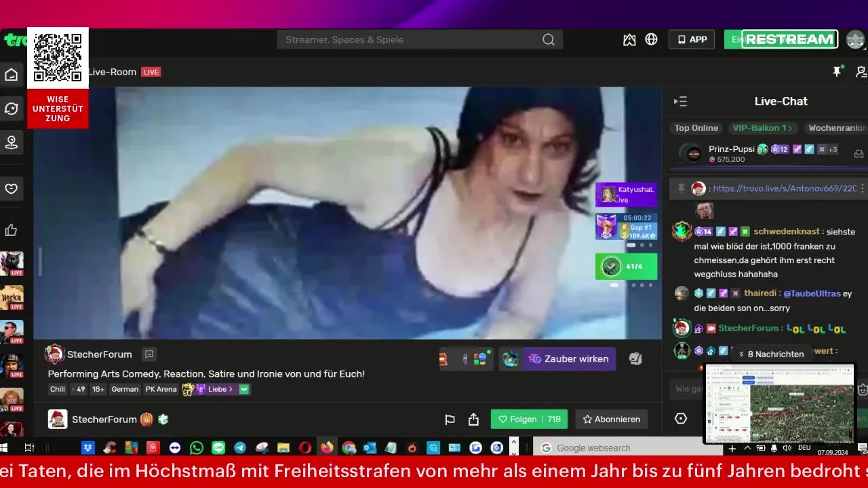
Task: Click the Abonnieren subscribe button
Action: click(x=612, y=420)
